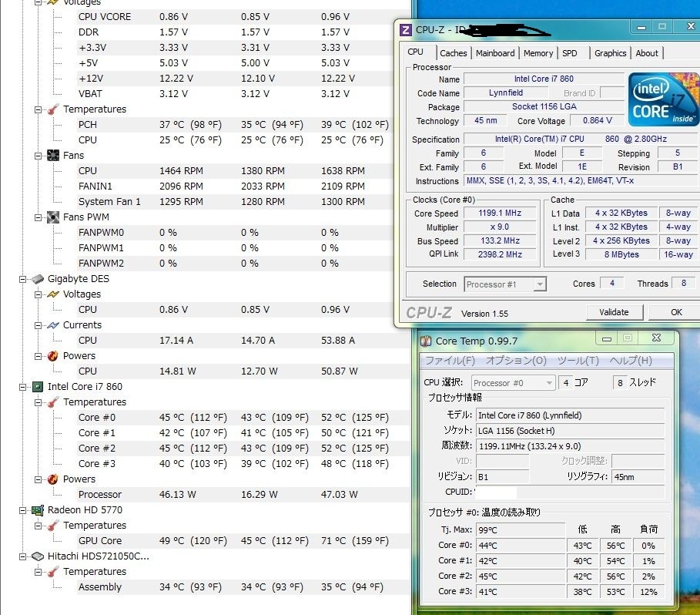Open the オプション(O) menu in Core Temp

click(516, 361)
